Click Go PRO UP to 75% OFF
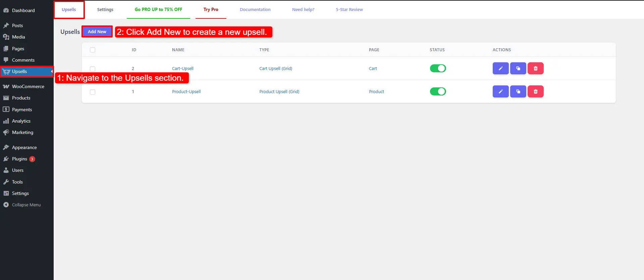This screenshot has width=644, height=280. [158, 9]
